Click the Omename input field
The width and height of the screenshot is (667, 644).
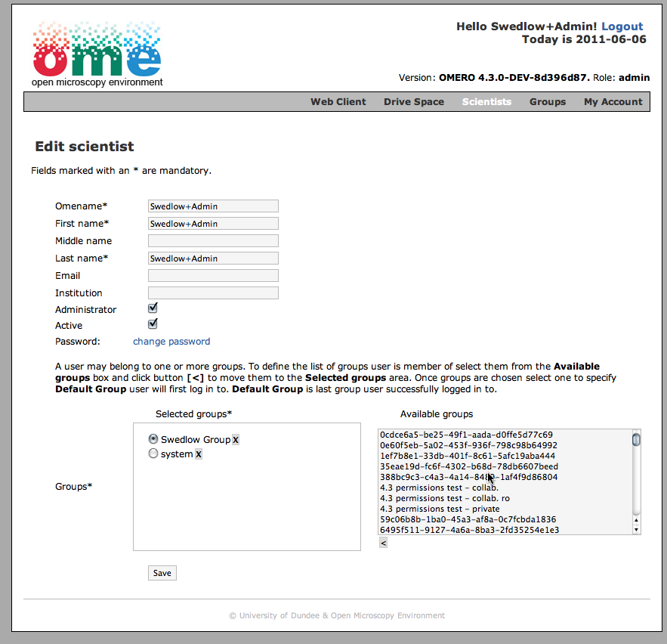coord(213,206)
